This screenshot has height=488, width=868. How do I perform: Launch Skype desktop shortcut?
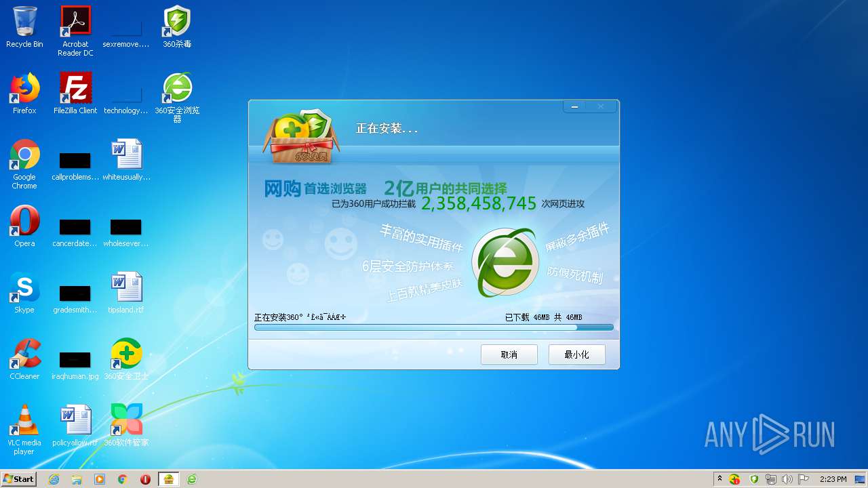tap(24, 293)
